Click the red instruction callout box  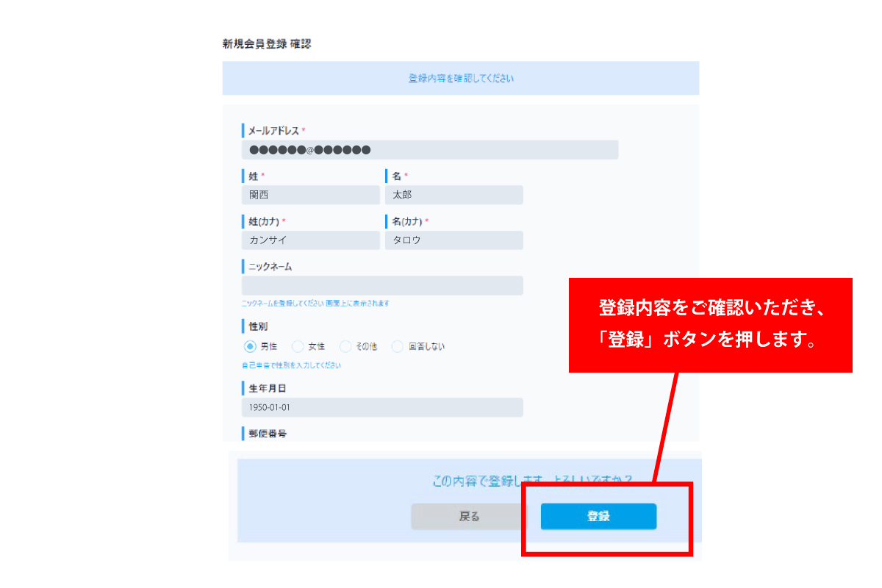pos(710,325)
